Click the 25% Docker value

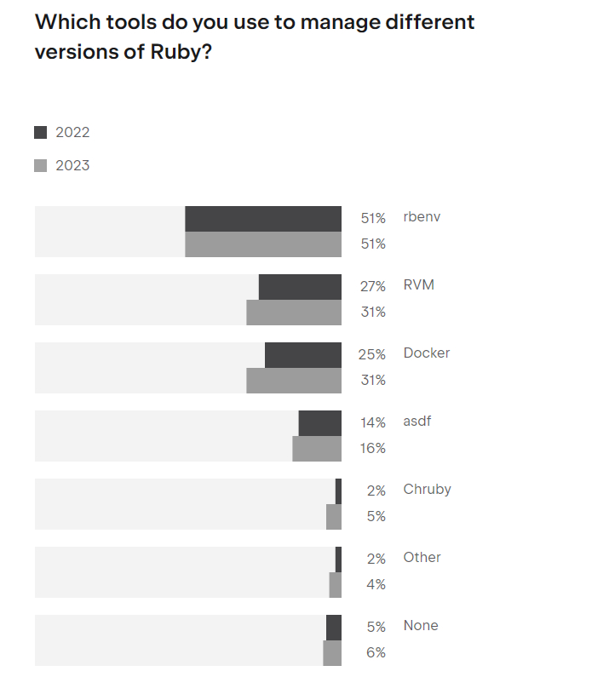(x=372, y=354)
